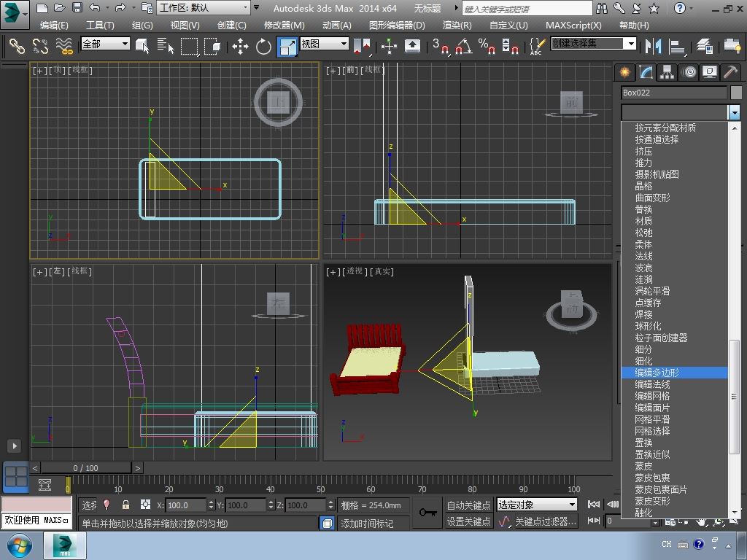
Task: Click the Box022 object name field
Action: 674,93
